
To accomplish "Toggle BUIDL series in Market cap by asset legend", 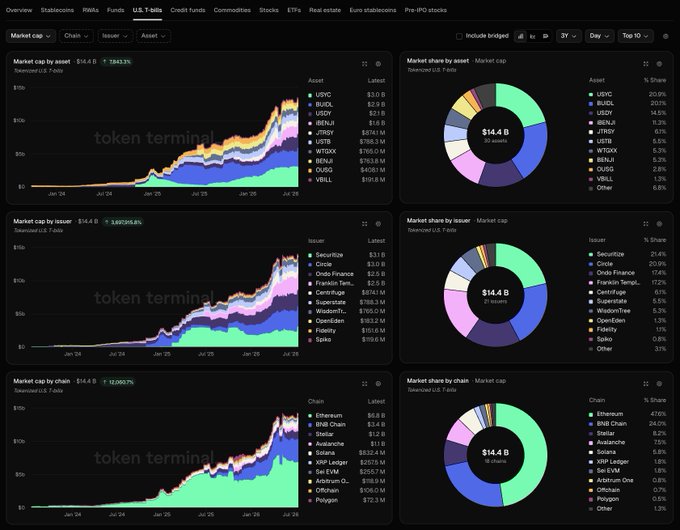I will pos(347,105).
